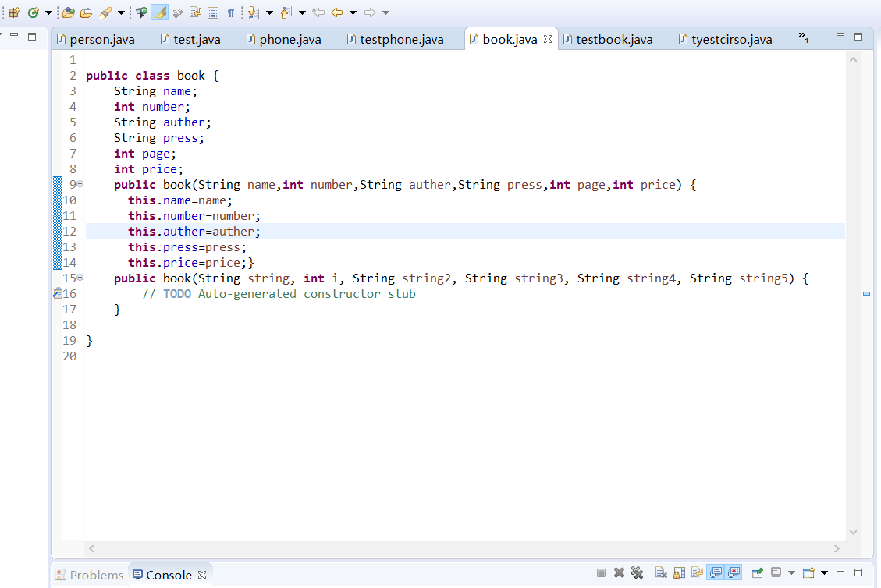The height and width of the screenshot is (588, 881).
Task: Toggle Show Whitespace Characters pilcrow button
Action: tap(231, 12)
